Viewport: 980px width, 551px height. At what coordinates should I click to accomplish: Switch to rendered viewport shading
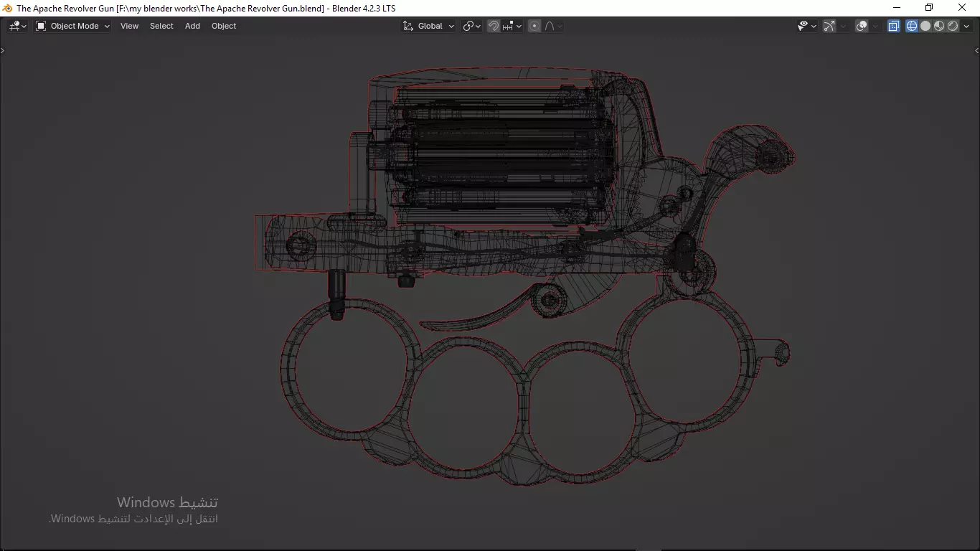pos(953,26)
